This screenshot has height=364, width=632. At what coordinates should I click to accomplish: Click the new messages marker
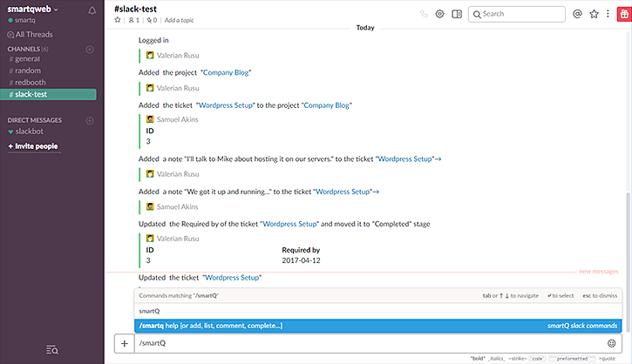pos(599,272)
